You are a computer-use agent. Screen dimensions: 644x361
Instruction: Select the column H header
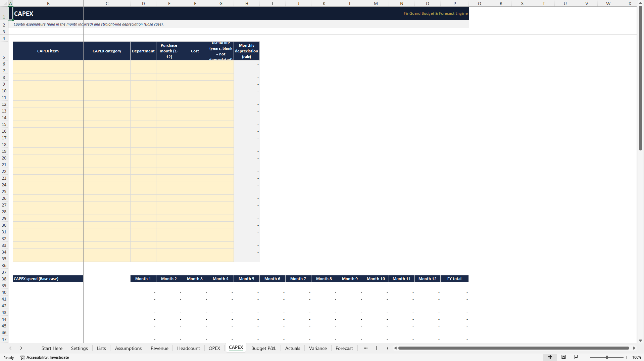click(x=247, y=3)
